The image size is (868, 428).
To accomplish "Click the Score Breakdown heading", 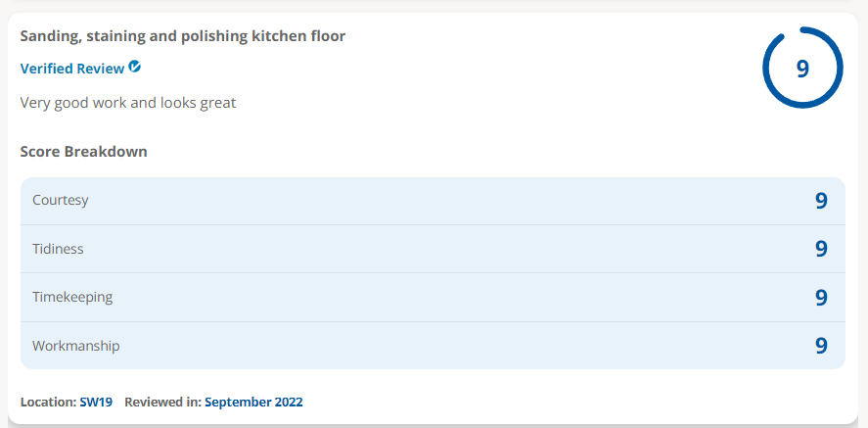I will (x=83, y=152).
